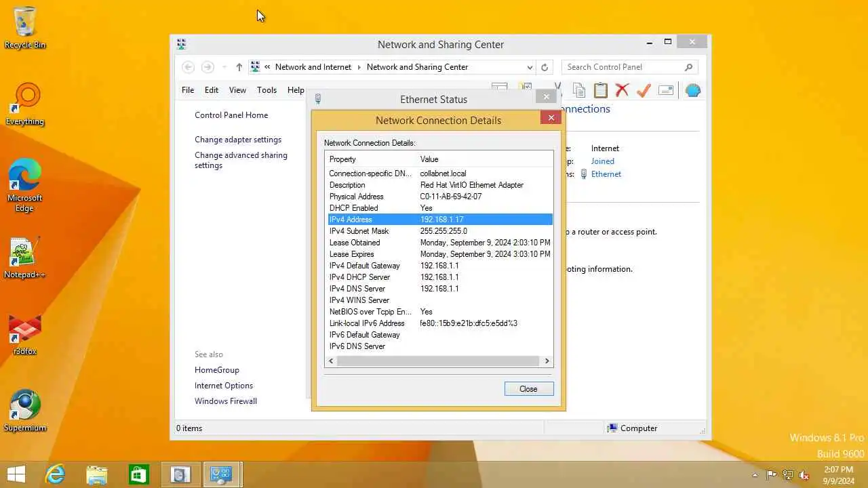The width and height of the screenshot is (868, 488).
Task: Click the Paste clipboard toolbar icon
Action: pyautogui.click(x=600, y=90)
